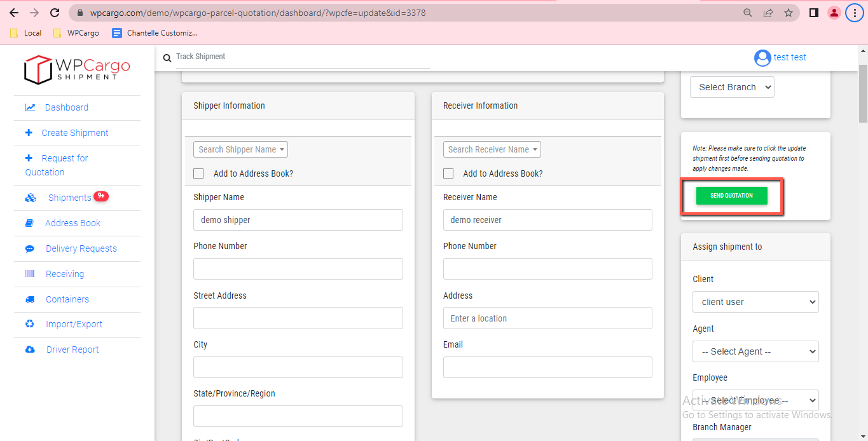Click the Containers truck icon
The height and width of the screenshot is (441, 868).
[x=30, y=299]
